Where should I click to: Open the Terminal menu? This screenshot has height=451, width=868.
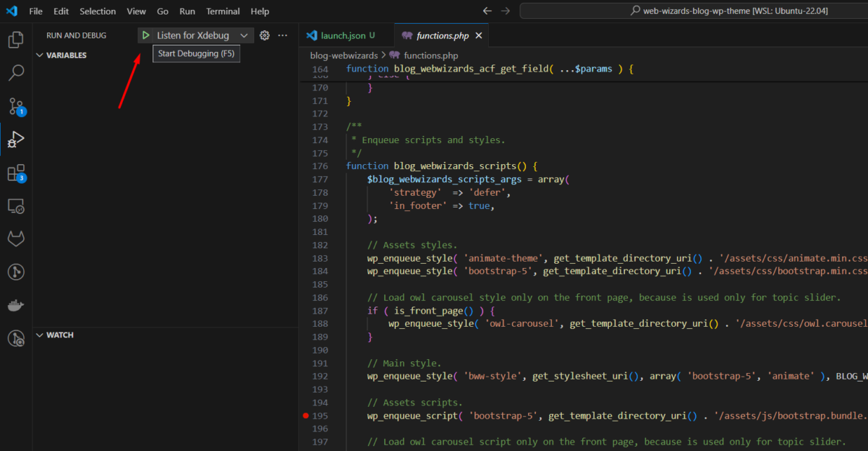223,11
